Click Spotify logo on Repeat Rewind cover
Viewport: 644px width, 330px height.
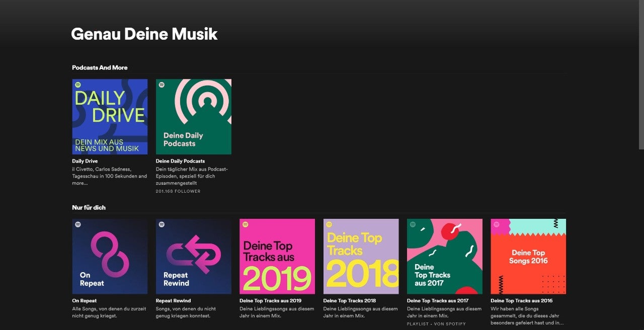click(162, 224)
